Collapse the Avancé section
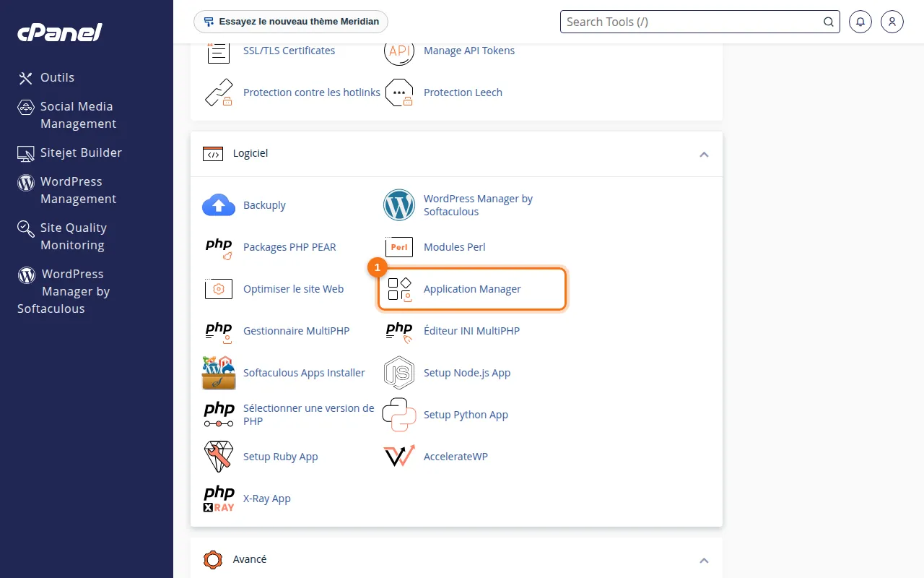The image size is (924, 578). (704, 560)
